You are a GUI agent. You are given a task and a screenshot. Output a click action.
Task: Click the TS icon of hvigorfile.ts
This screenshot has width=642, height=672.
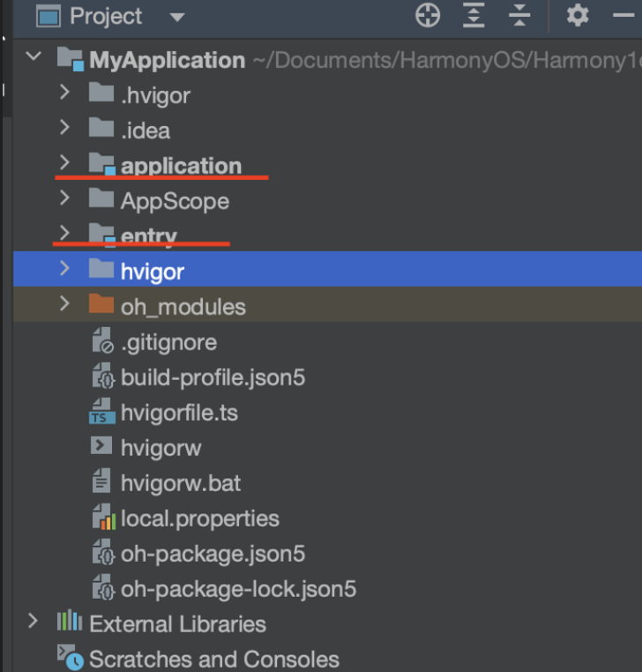coord(102,411)
